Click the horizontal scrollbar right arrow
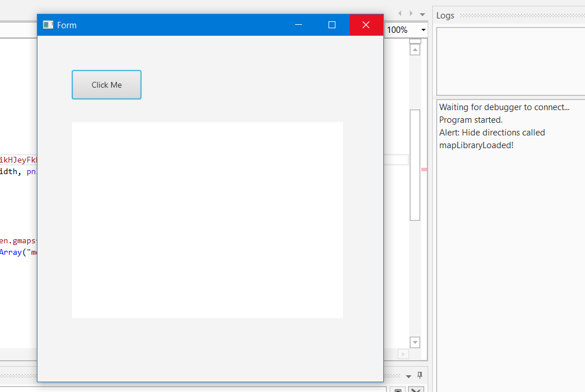 click(x=403, y=354)
